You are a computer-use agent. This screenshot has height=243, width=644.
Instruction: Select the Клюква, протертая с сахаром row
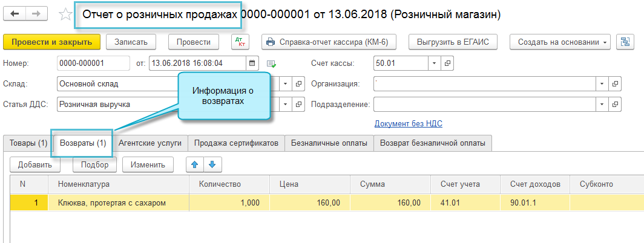(111, 203)
